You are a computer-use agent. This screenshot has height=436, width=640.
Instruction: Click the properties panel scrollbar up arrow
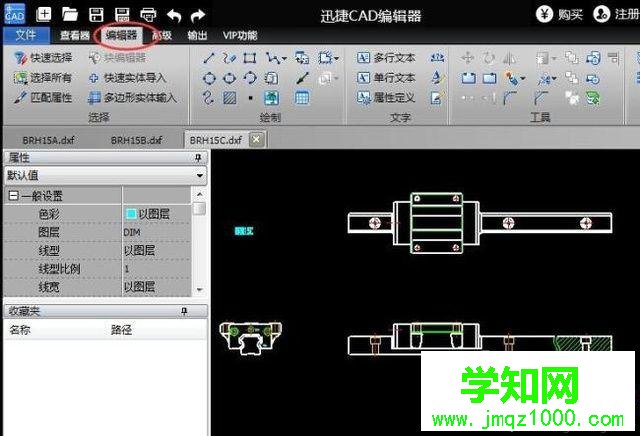tap(200, 194)
